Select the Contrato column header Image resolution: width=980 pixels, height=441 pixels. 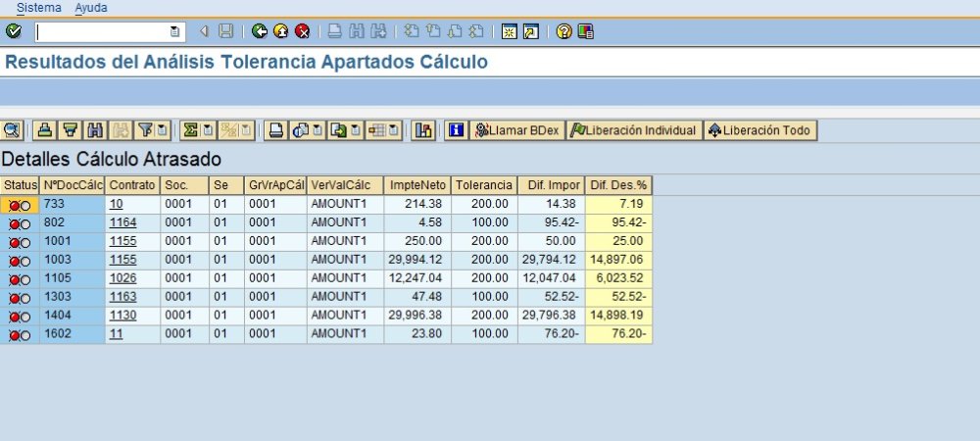pyautogui.click(x=132, y=185)
